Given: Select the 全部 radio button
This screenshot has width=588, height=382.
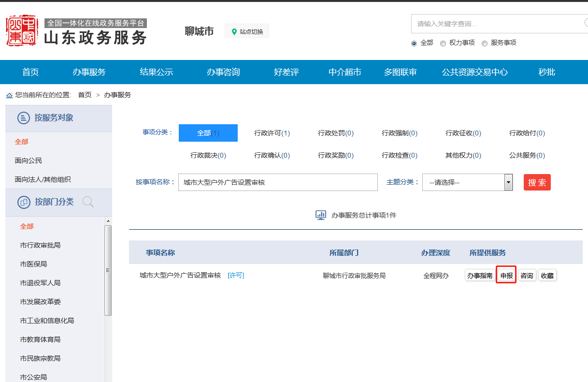Looking at the screenshot, I should pyautogui.click(x=414, y=43).
